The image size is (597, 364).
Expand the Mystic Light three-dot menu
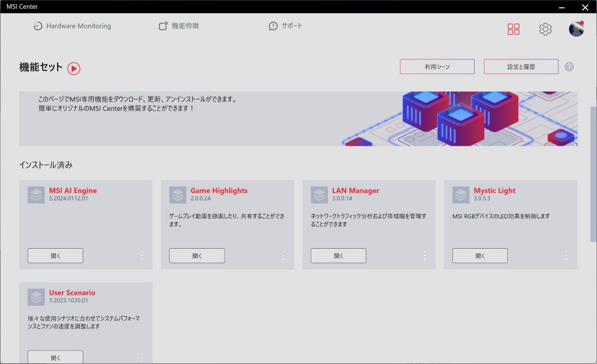tap(567, 255)
